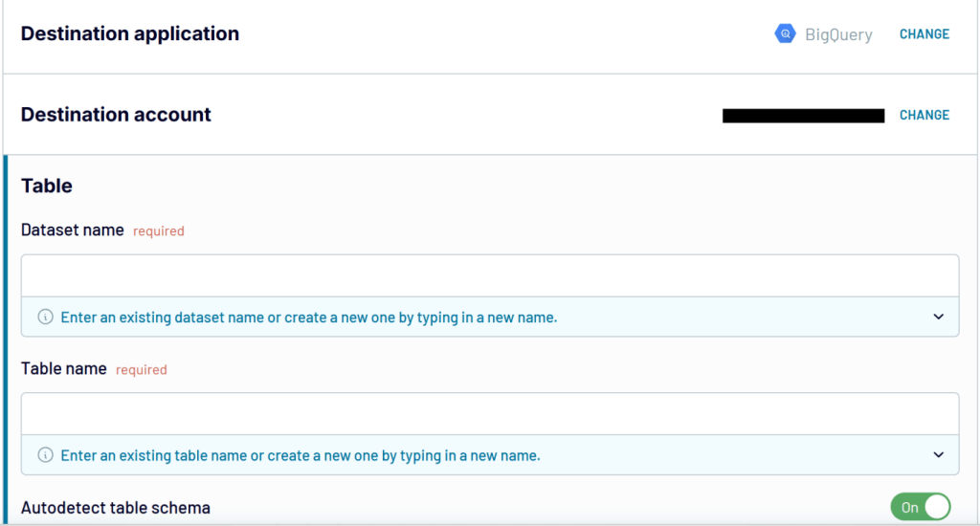
Task: Turn off Autodetect table schema toggle
Action: (x=921, y=507)
